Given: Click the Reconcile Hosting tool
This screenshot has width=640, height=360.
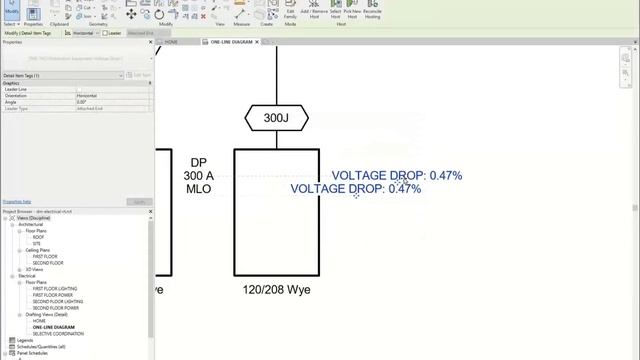Looking at the screenshot, I should coord(372,10).
